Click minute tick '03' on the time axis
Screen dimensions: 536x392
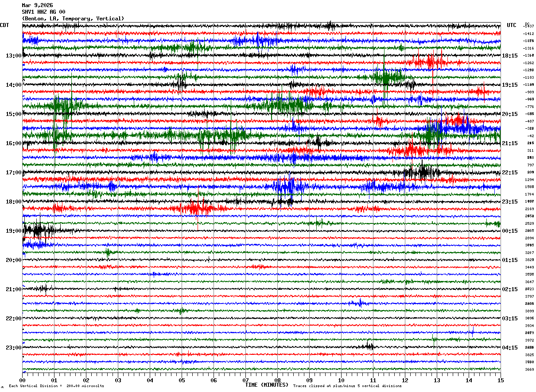pos(118,380)
